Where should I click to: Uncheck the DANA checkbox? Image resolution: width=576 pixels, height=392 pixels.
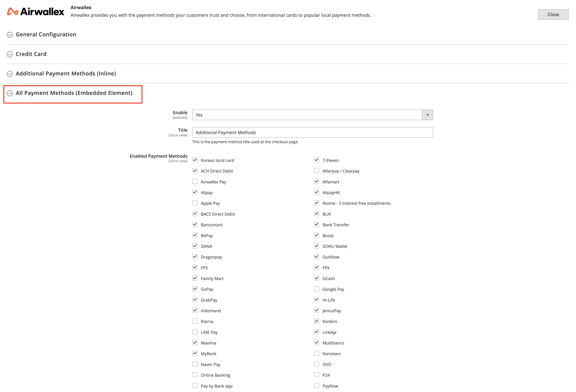[195, 246]
